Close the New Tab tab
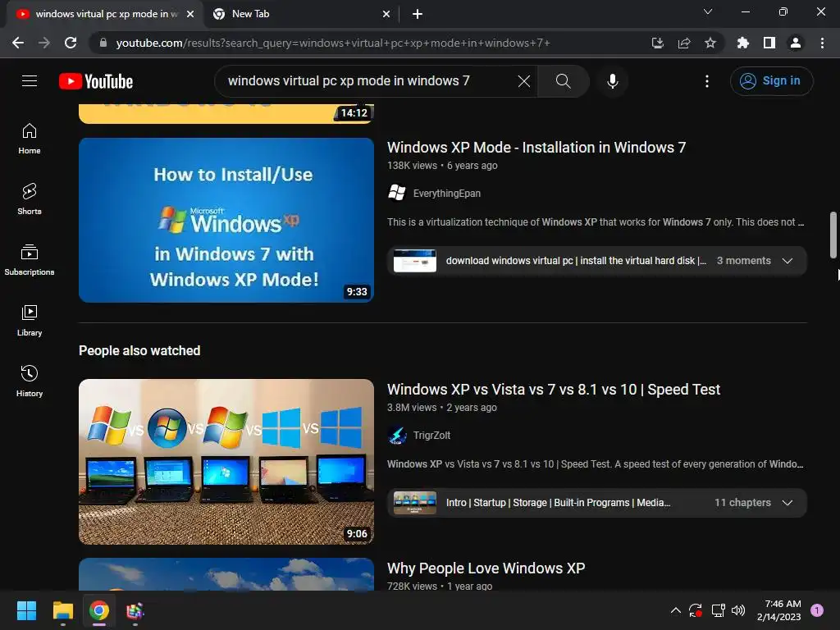 (386, 15)
